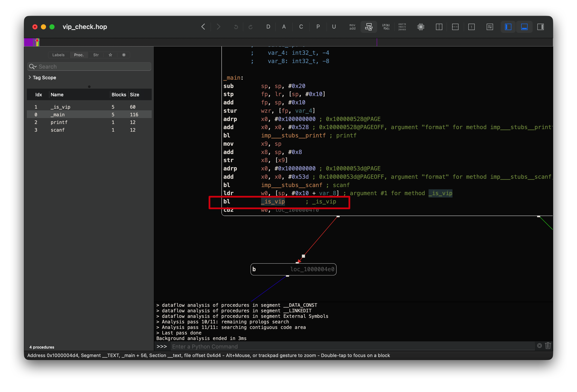Click the CPU chip icon

pos(421,27)
